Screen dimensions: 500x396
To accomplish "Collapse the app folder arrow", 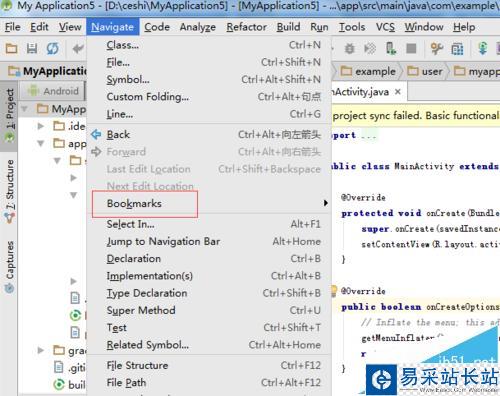I will click(41, 143).
